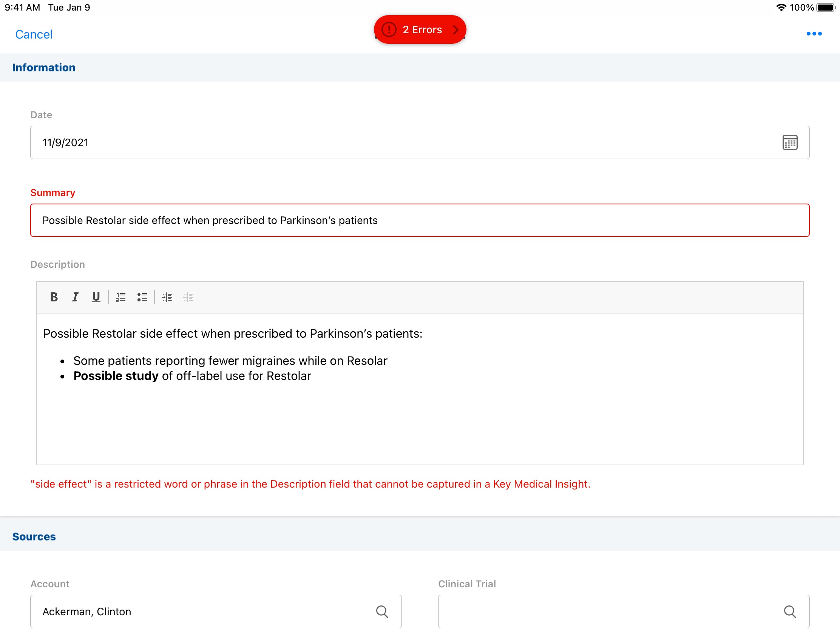
Task: Decrease indent in the Description editor
Action: tap(188, 297)
